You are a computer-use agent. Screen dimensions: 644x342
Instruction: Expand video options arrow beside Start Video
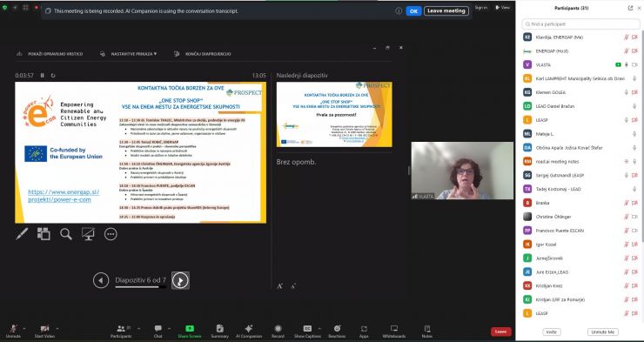[57, 328]
